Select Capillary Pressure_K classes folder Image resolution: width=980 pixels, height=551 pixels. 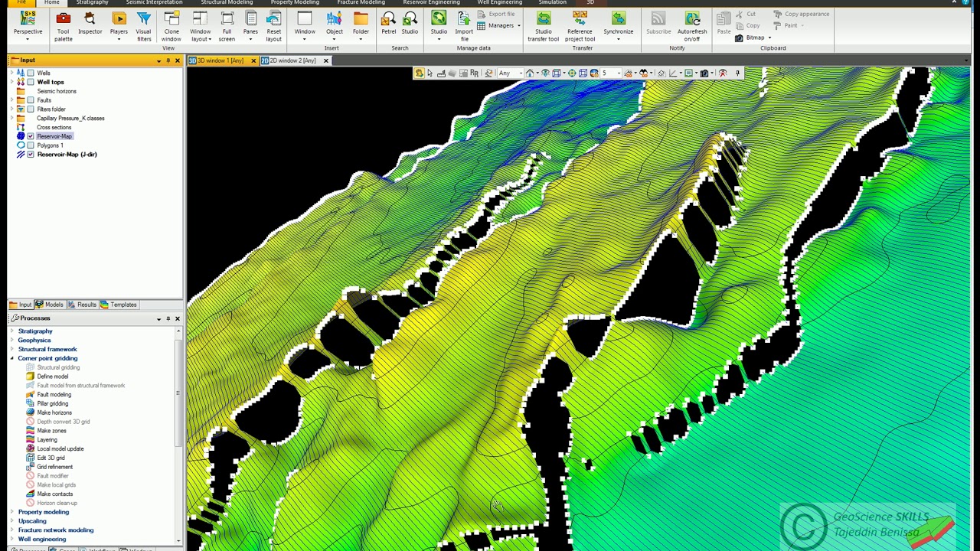(x=70, y=119)
